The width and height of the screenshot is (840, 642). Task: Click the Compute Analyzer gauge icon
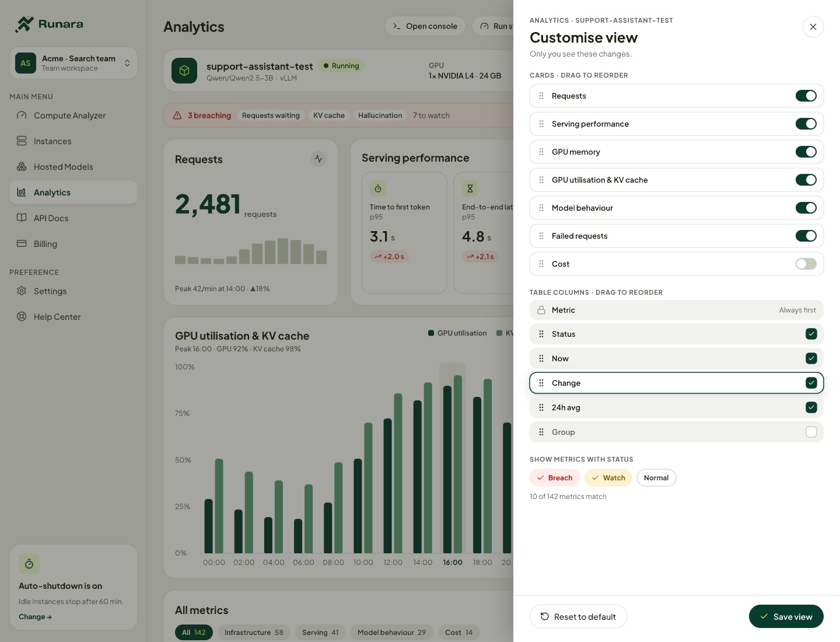22,116
